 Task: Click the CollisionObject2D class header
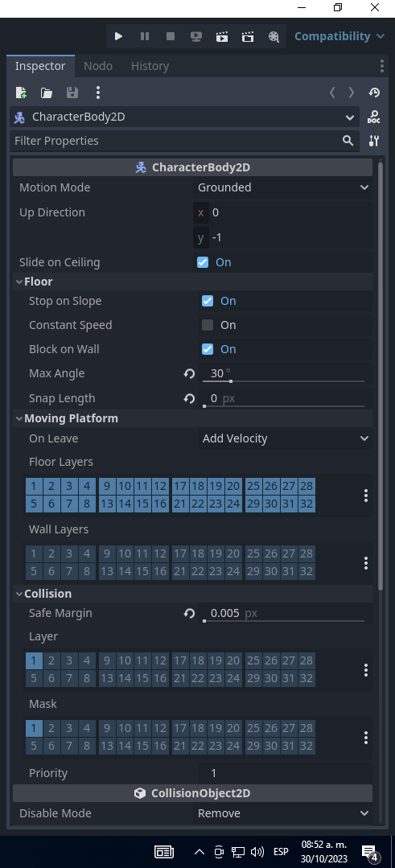[x=192, y=793]
